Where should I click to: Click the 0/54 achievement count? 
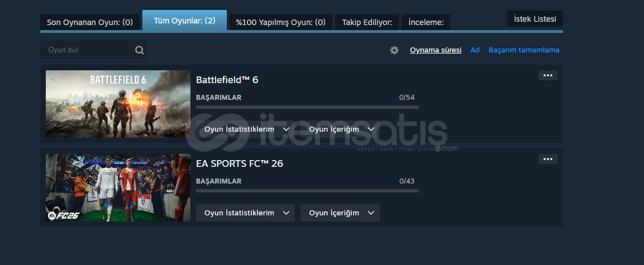(407, 98)
